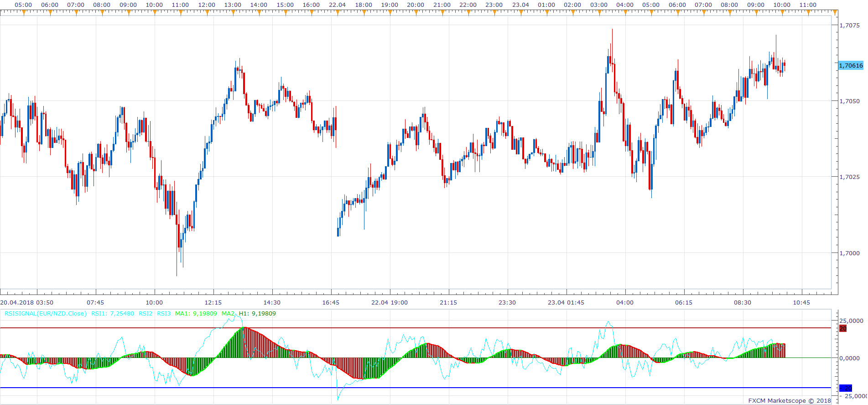Screen dimensions: 868x405
Task: Click the 23:30 bottom axis label
Action: 507,303
